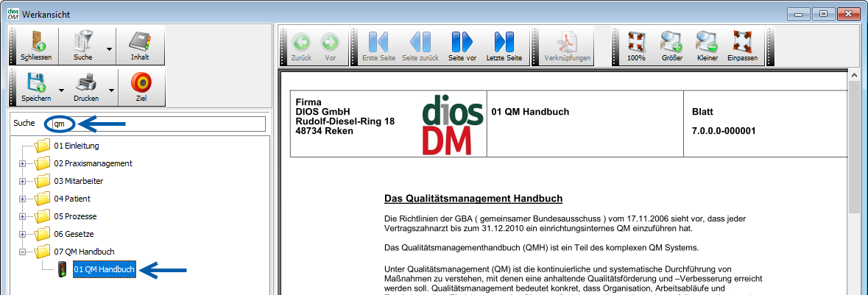The height and width of the screenshot is (295, 868).
Task: Expand the 05 Prozesse tree node
Action: [23, 216]
